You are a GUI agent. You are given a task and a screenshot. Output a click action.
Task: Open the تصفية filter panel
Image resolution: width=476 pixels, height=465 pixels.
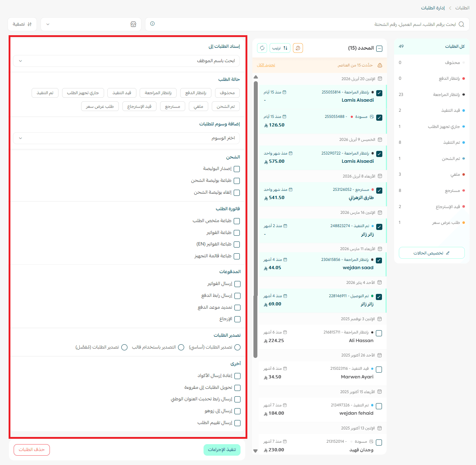point(22,24)
